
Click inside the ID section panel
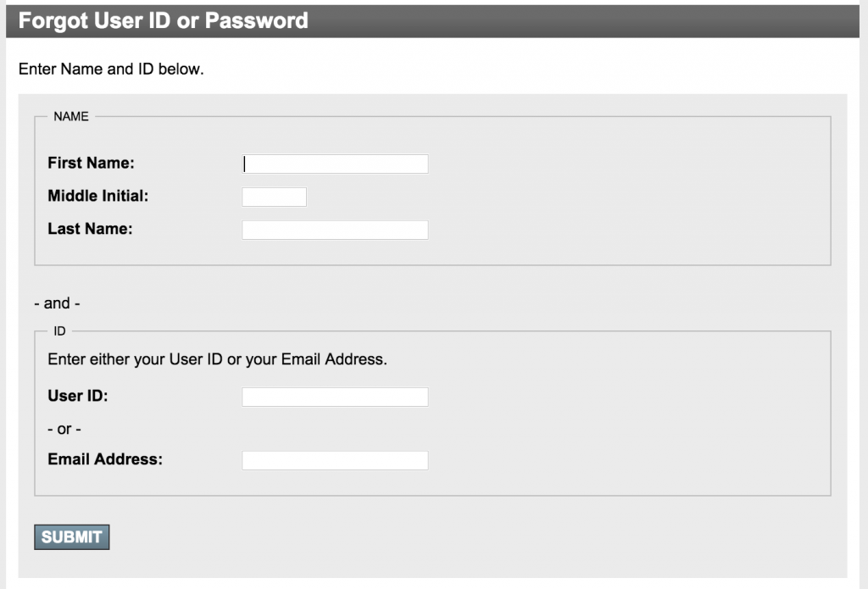pyautogui.click(x=593, y=424)
